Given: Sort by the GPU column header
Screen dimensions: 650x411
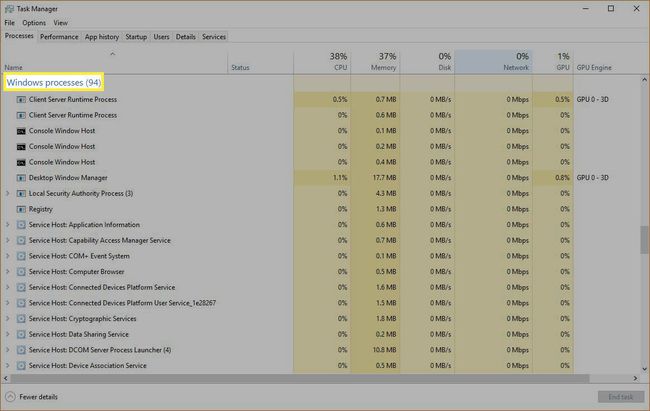Looking at the screenshot, I should (x=553, y=61).
